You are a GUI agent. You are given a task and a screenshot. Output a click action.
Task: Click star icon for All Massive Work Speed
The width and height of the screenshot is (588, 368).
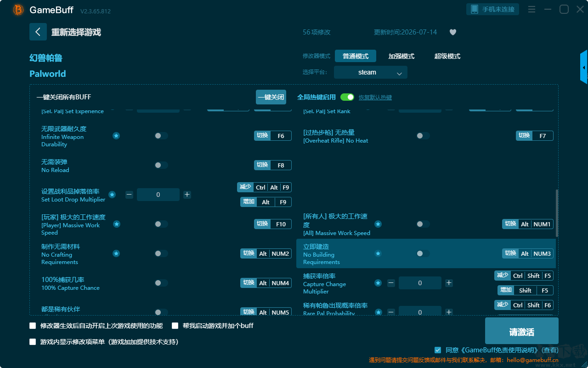378,224
